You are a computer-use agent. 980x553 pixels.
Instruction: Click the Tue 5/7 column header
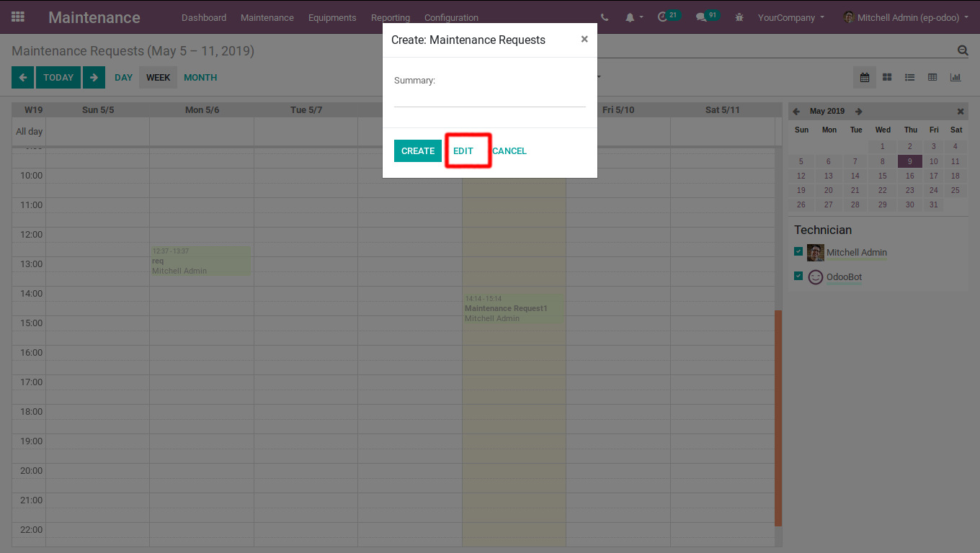click(x=306, y=109)
